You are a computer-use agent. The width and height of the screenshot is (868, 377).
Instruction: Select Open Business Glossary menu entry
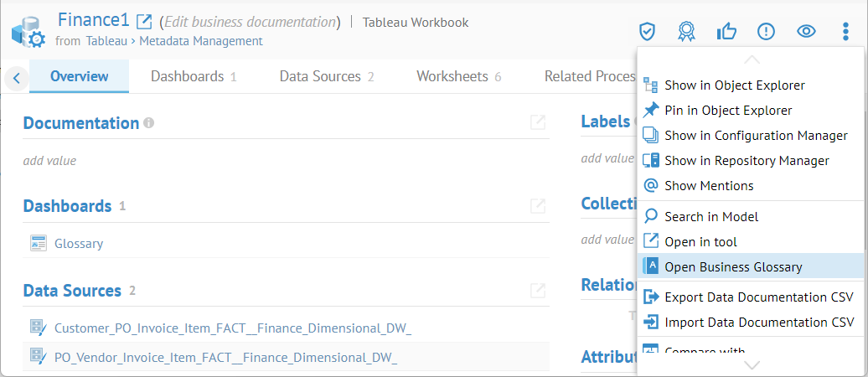pyautogui.click(x=733, y=267)
